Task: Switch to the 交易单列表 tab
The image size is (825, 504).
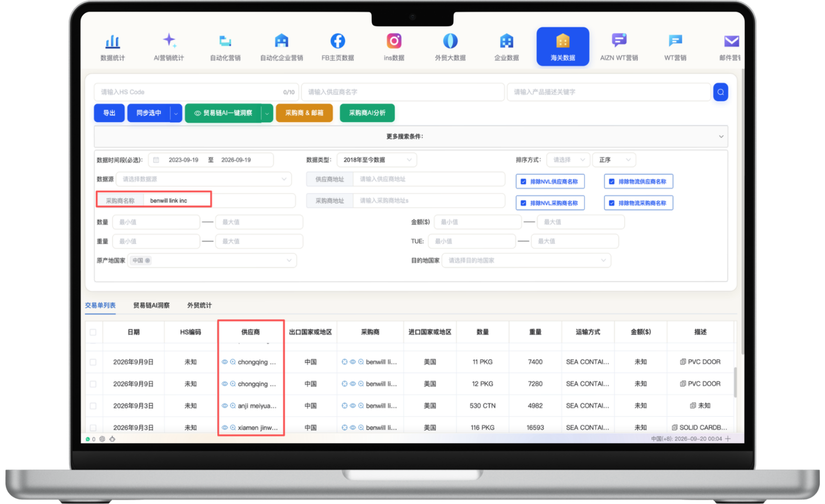Action: (100, 305)
